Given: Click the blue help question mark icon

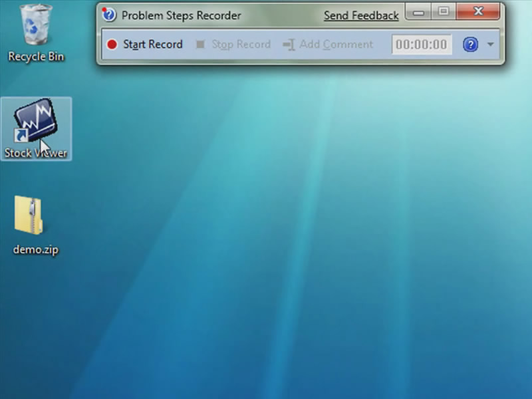Looking at the screenshot, I should pyautogui.click(x=470, y=45).
